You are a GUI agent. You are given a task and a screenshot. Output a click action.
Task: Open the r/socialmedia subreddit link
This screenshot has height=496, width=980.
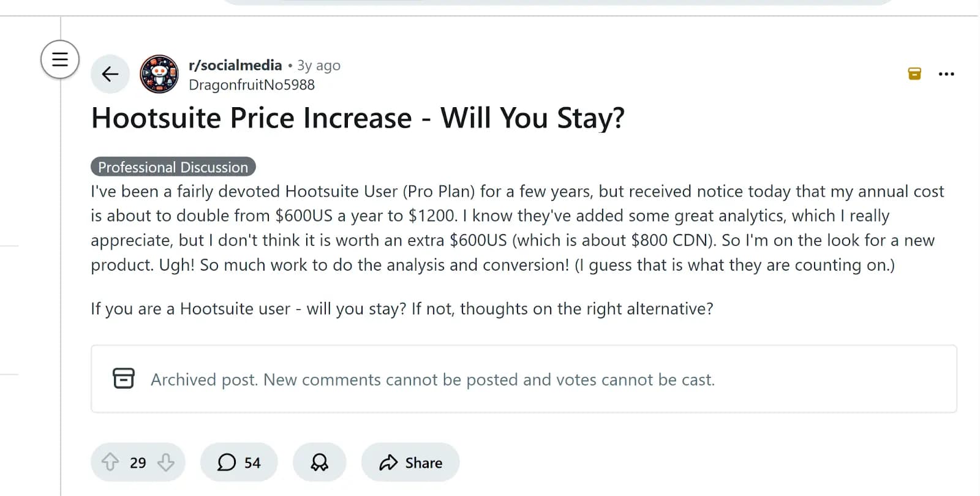(235, 65)
